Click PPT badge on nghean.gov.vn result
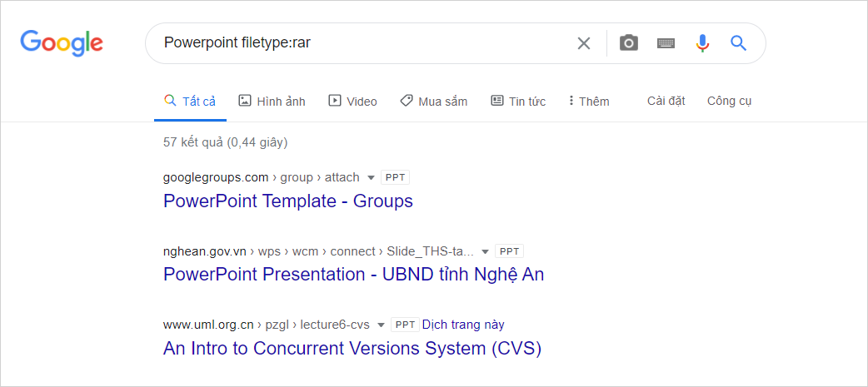Screen dimensions: 868x387 coord(509,251)
